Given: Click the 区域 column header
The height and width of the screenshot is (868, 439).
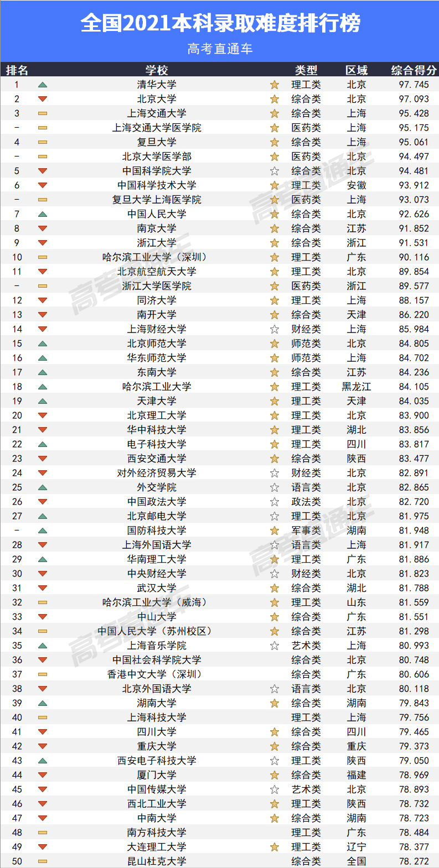Looking at the screenshot, I should 357,70.
